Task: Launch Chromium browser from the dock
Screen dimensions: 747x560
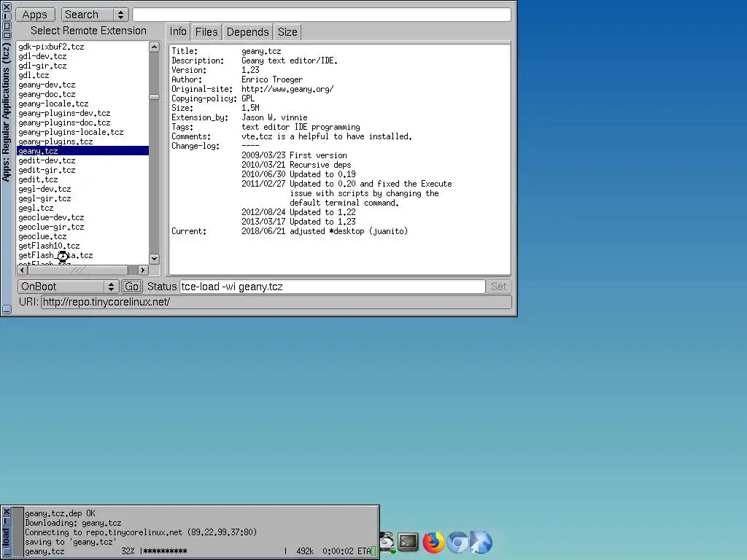Action: (457, 542)
